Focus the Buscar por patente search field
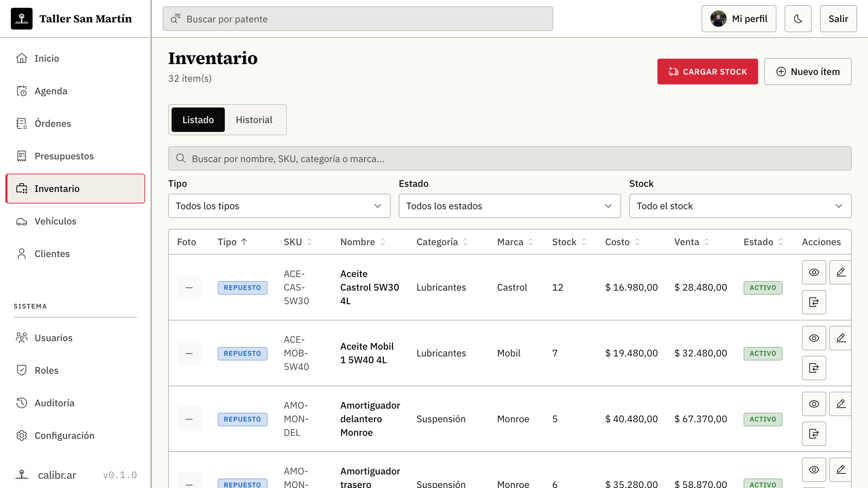Image resolution: width=868 pixels, height=488 pixels. tap(358, 19)
